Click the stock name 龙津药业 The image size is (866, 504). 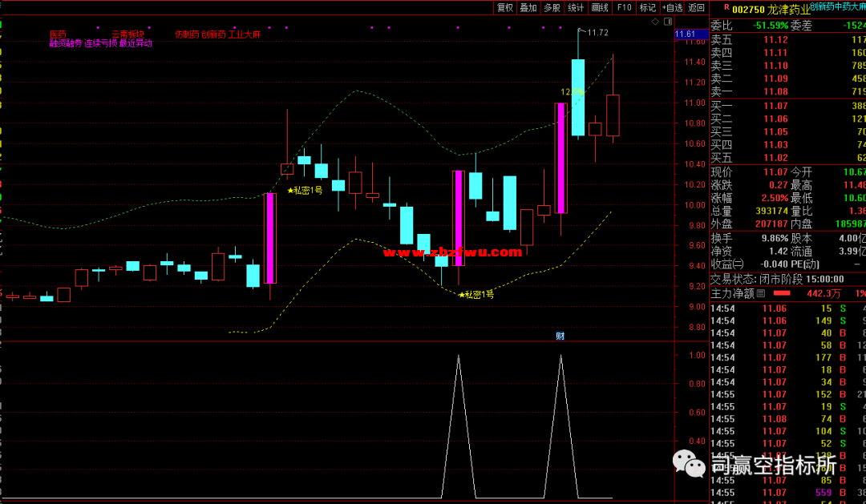789,10
